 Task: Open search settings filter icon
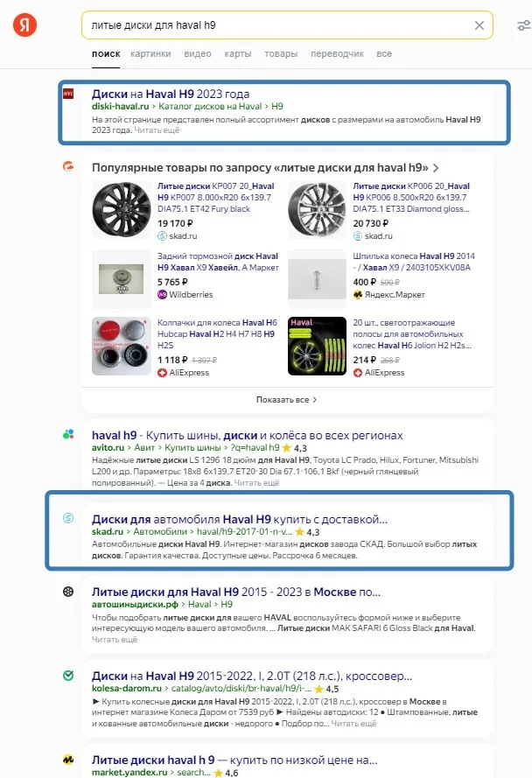tap(523, 25)
